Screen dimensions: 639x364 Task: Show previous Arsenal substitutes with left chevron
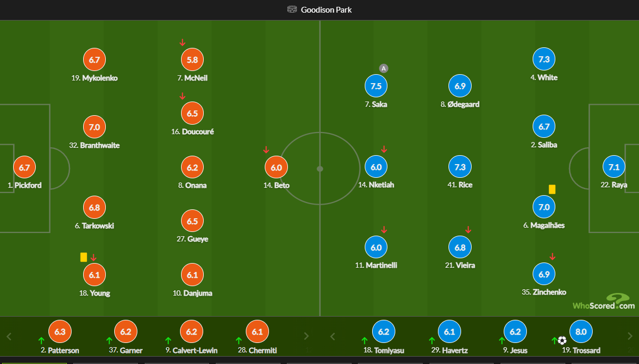click(332, 336)
